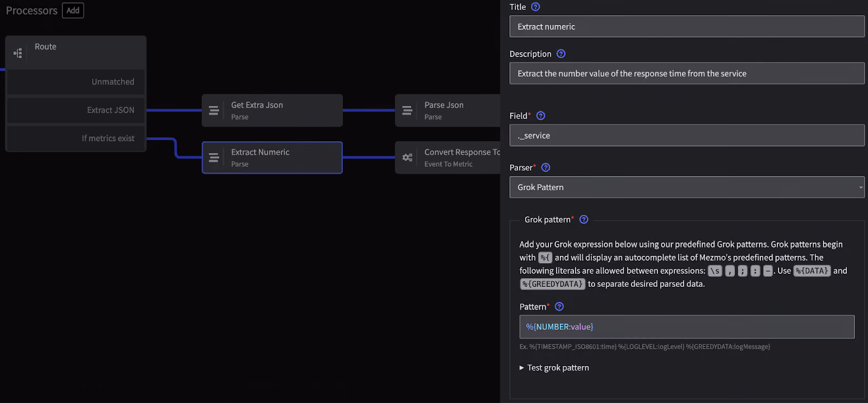Viewport: 868px width, 403px height.
Task: Open the Parser dropdown showing Grok Pattern
Action: click(687, 187)
